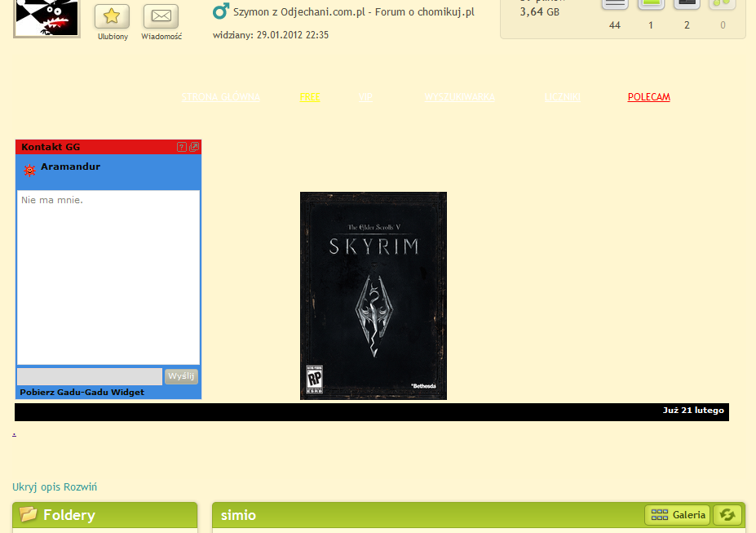Click the '3,64 GB' storage value
This screenshot has height=533, width=756.
[x=540, y=11]
